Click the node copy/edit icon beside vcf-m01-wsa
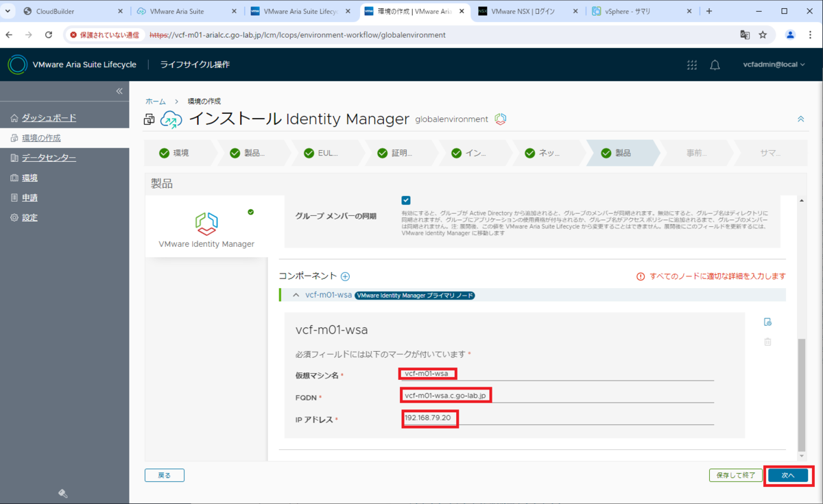The width and height of the screenshot is (823, 504). [767, 322]
